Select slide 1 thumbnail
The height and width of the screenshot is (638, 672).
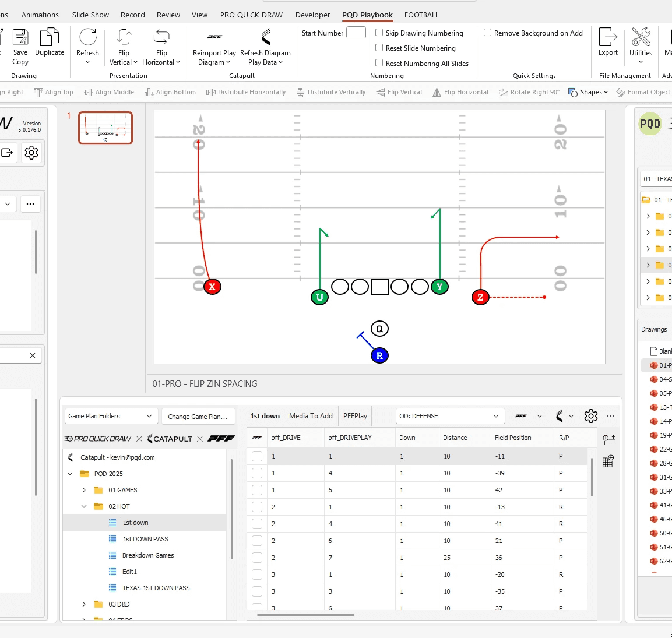point(105,128)
